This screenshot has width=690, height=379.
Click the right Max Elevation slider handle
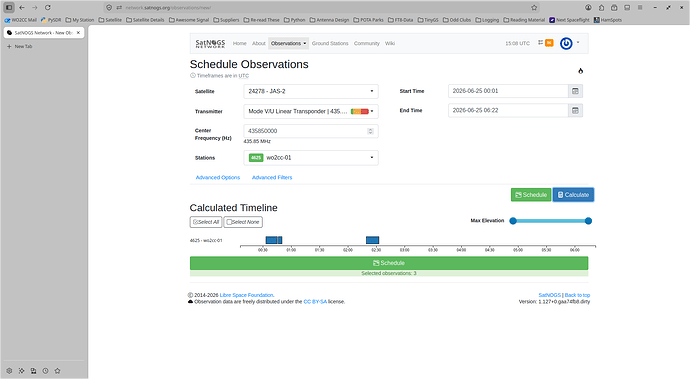588,221
